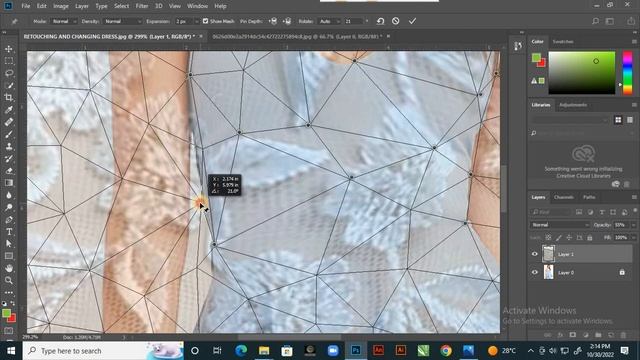
Task: Select the Eyedropper tool
Action: click(9, 109)
